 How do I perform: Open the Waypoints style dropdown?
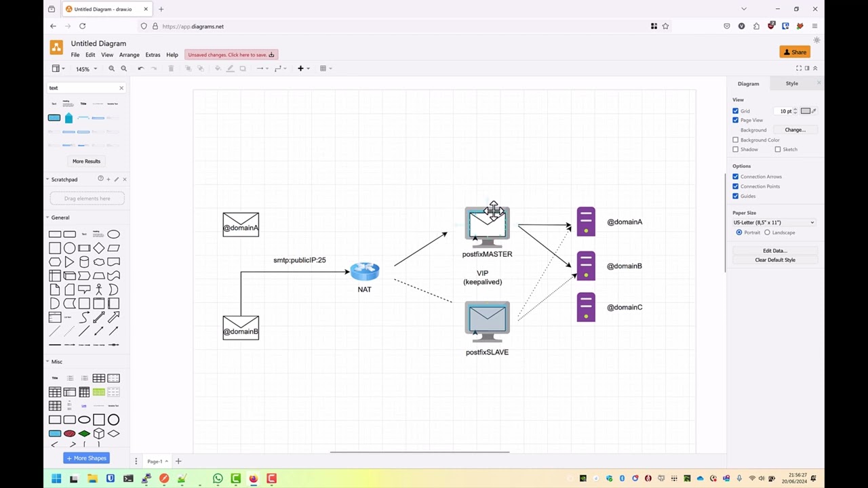pos(279,68)
